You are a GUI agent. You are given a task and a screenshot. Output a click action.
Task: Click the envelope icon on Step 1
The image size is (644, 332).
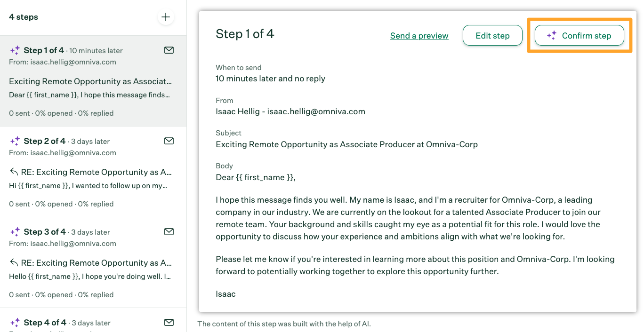tap(169, 50)
